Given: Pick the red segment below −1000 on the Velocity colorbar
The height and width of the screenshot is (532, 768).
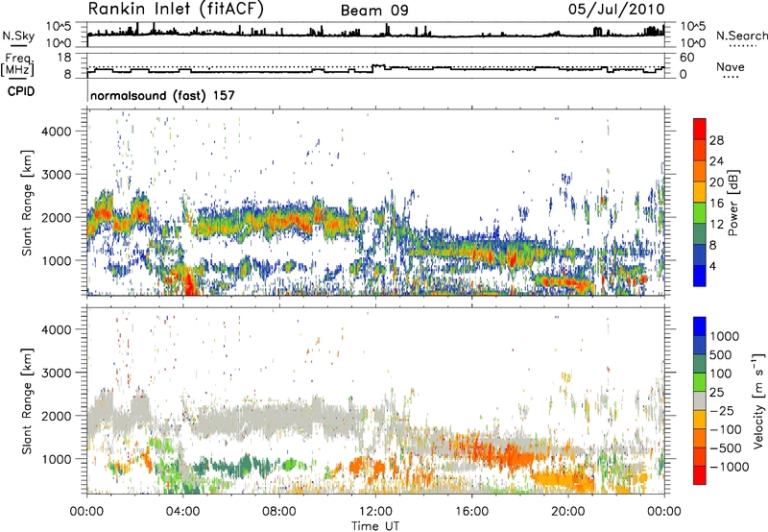Looking at the screenshot, I should (x=700, y=475).
